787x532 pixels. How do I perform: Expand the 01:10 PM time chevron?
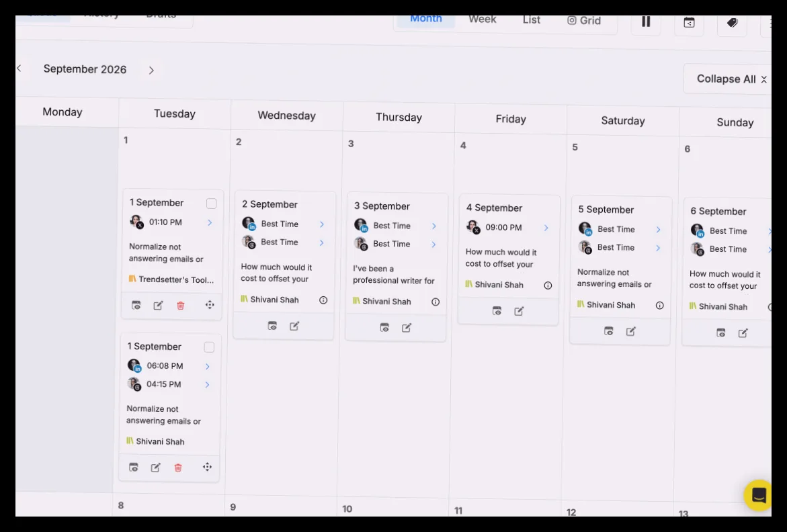pyautogui.click(x=210, y=222)
